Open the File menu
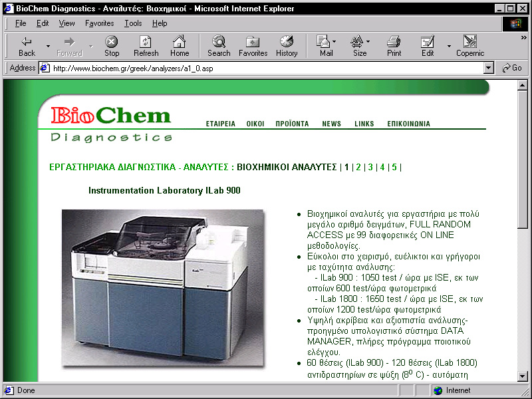 (x=21, y=23)
